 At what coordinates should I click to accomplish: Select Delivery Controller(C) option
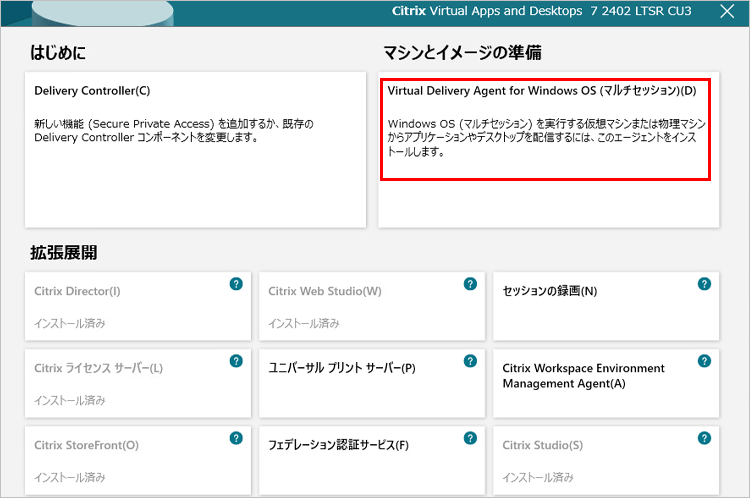tap(195, 148)
